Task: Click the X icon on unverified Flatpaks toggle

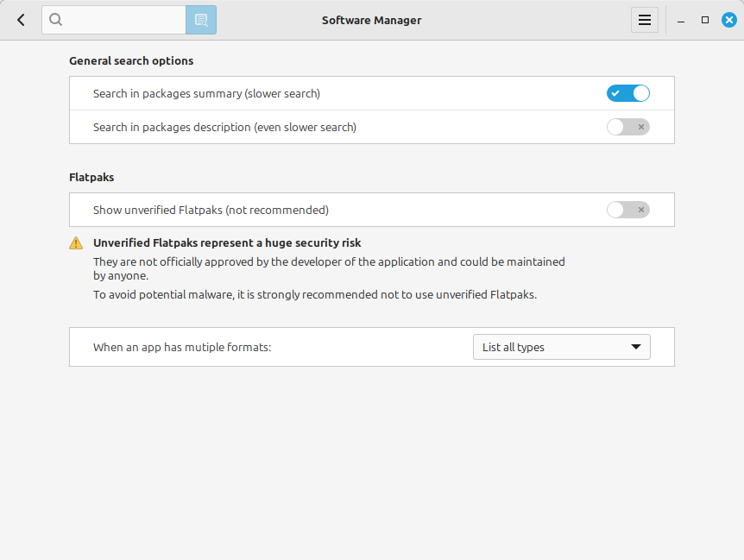Action: coord(640,210)
